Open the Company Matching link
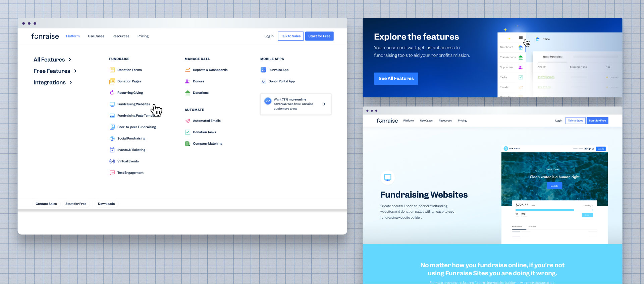 tap(208, 144)
